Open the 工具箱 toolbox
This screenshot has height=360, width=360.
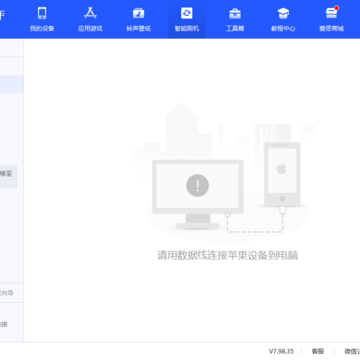(x=235, y=19)
